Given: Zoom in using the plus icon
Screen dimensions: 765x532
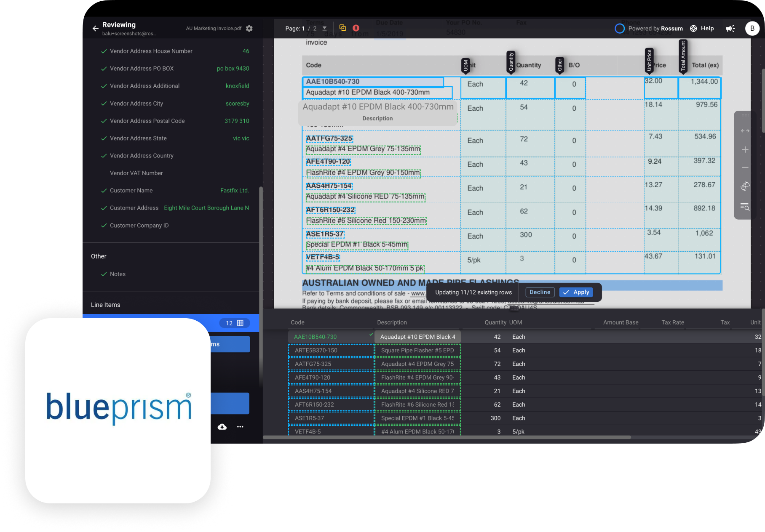Looking at the screenshot, I should [x=745, y=149].
